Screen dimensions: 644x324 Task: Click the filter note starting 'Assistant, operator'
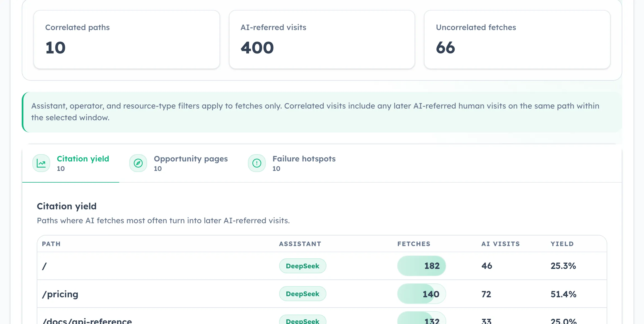[322, 112]
